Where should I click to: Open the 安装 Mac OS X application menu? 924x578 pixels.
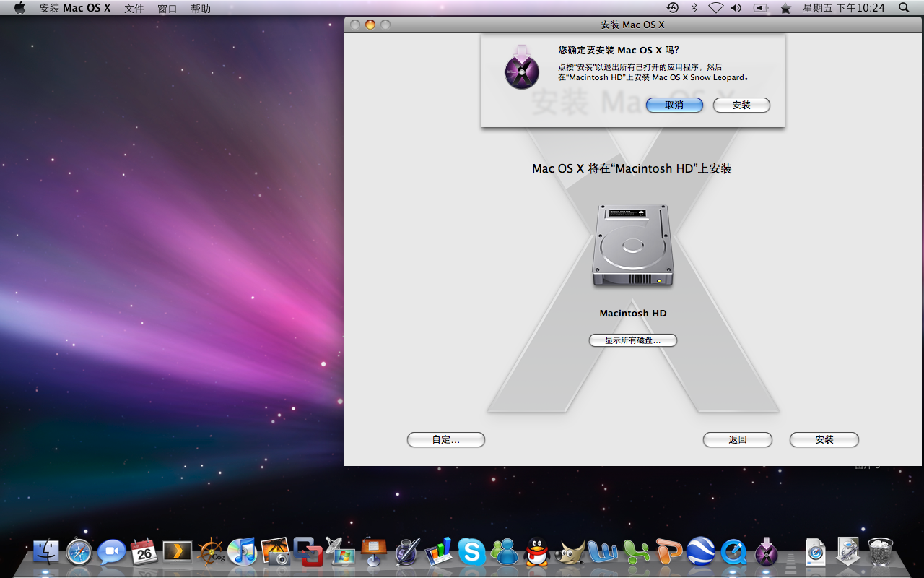tap(75, 8)
